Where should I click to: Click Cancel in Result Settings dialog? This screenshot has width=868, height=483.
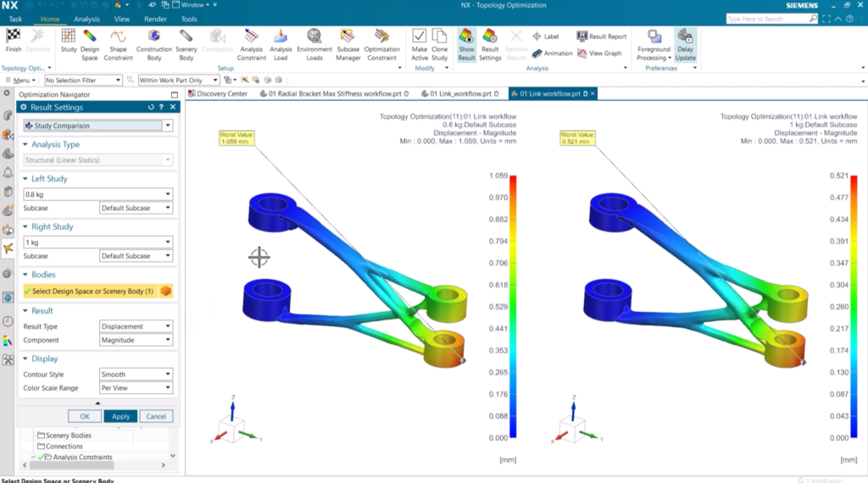pos(156,416)
